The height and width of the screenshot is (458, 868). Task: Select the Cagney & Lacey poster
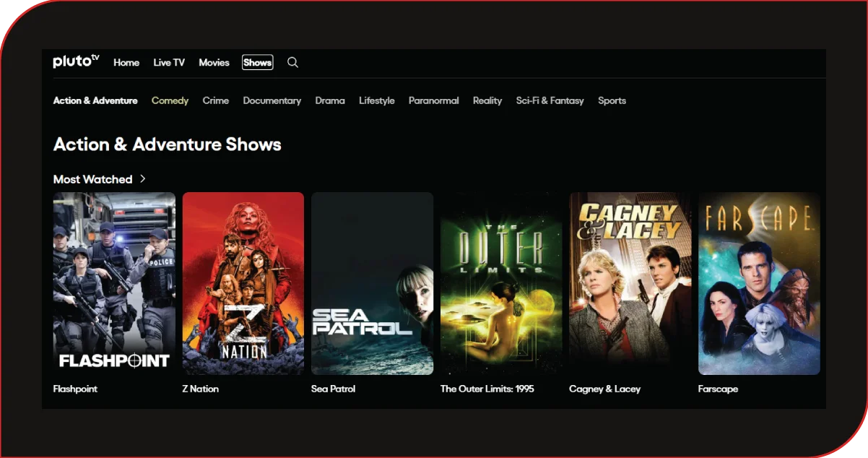point(630,283)
